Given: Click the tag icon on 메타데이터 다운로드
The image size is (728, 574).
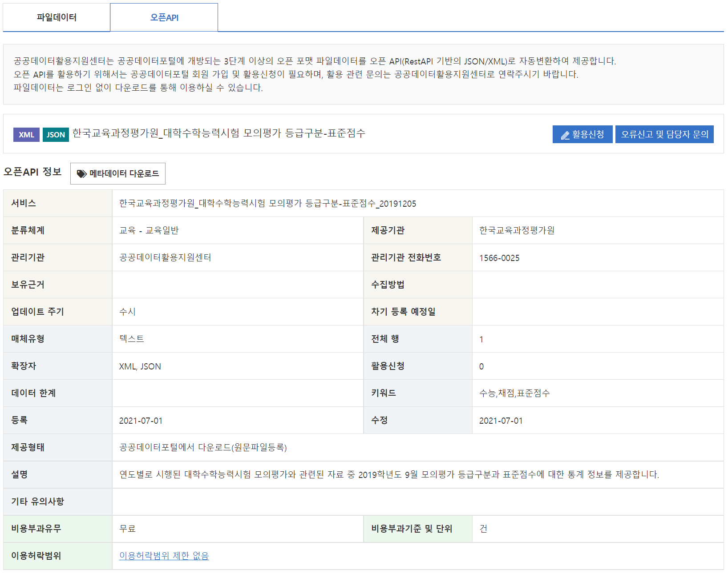Looking at the screenshot, I should (x=82, y=174).
